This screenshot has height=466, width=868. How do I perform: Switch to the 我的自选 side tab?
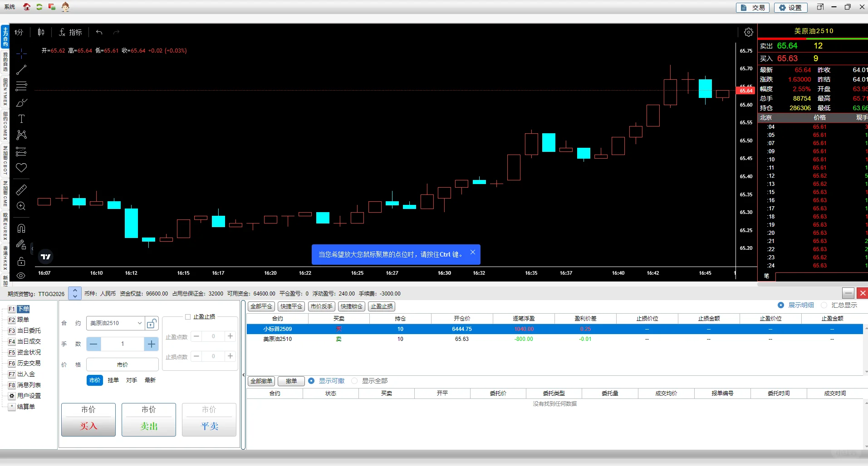pyautogui.click(x=5, y=62)
